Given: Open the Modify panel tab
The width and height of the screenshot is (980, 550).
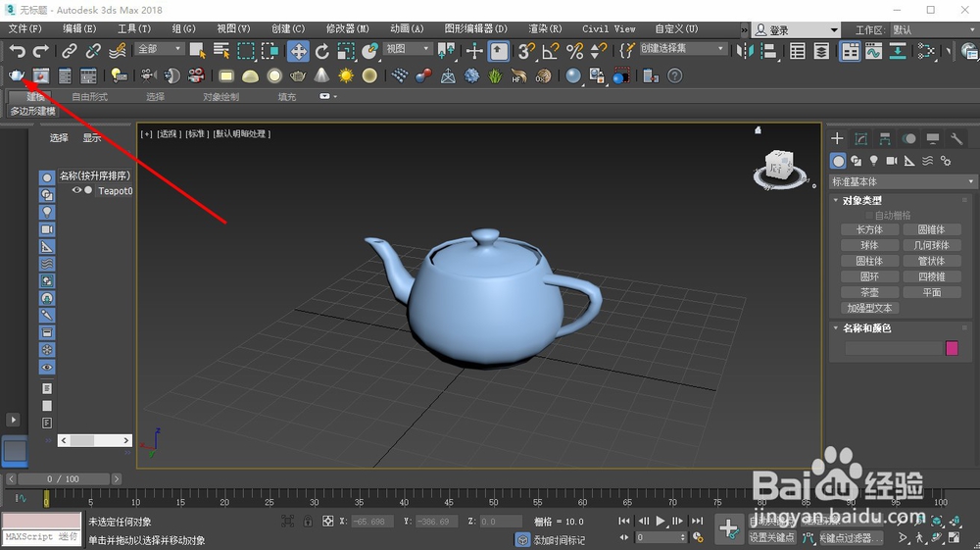Looking at the screenshot, I should 861,138.
